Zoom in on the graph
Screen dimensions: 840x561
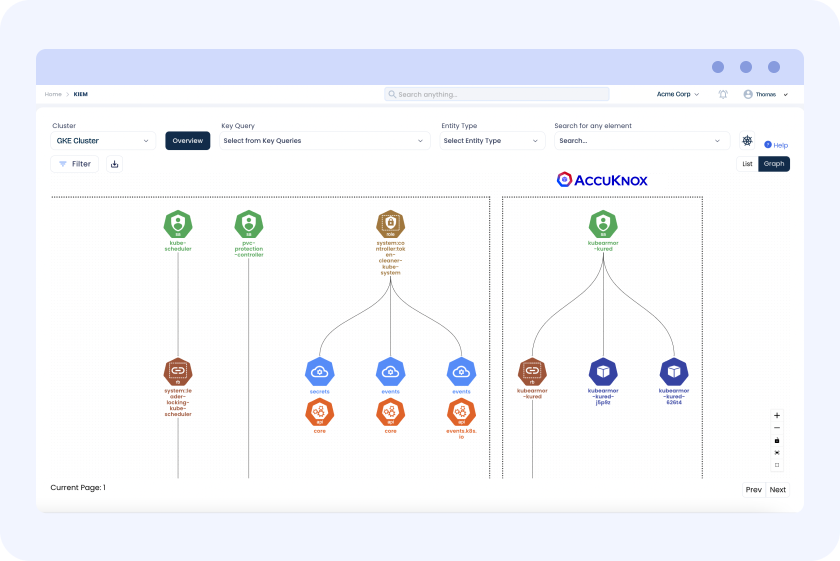pyautogui.click(x=777, y=415)
